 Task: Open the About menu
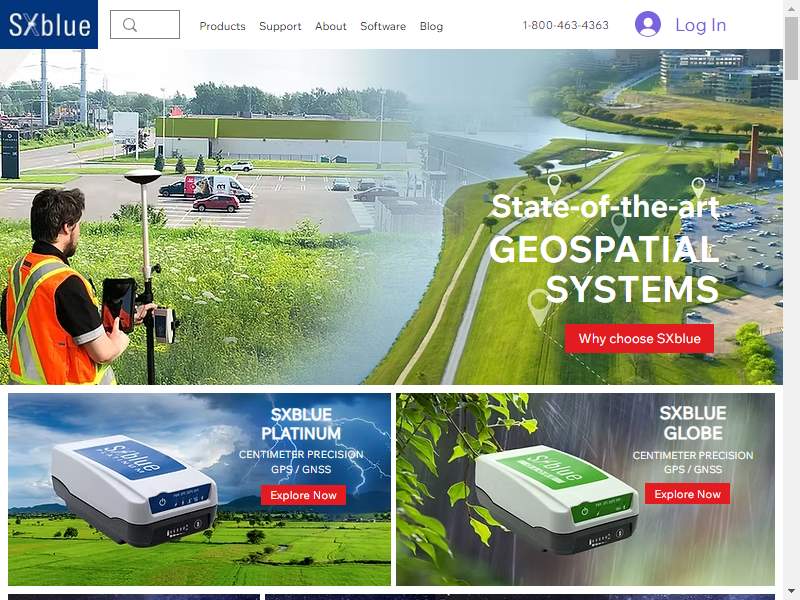[x=331, y=26]
